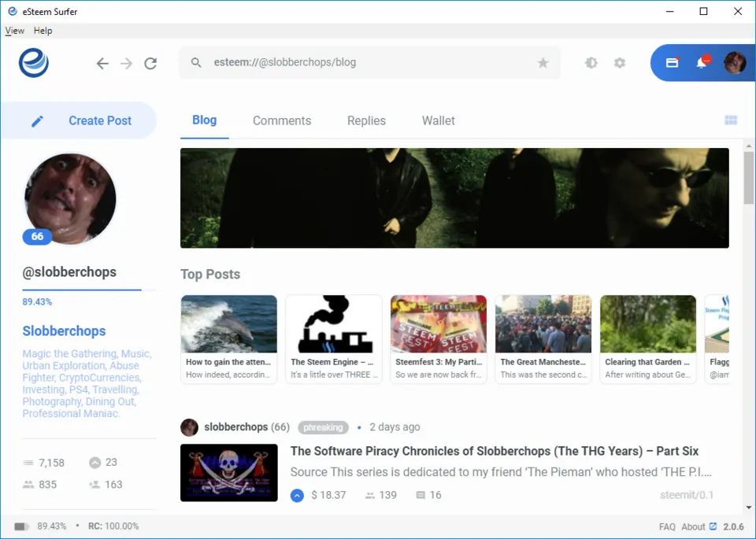Screen dimensions: 756x539
Task: Click the post author avatar near slobberchops (66)
Action: click(x=189, y=427)
